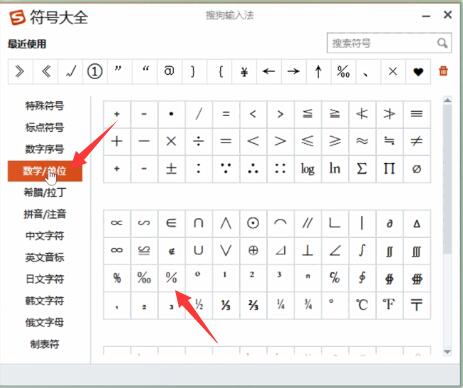
Task: Clear recently used symbols with trash icon
Action: point(443,71)
